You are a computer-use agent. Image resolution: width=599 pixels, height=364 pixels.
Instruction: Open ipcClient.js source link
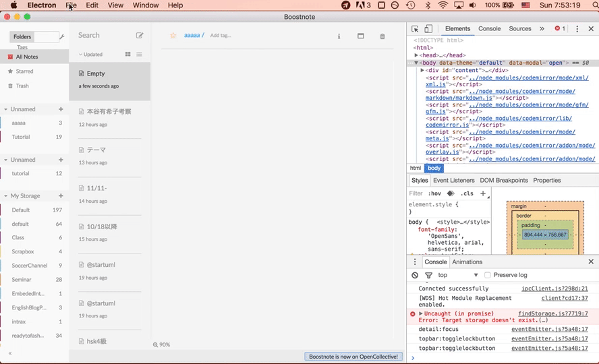(554, 289)
